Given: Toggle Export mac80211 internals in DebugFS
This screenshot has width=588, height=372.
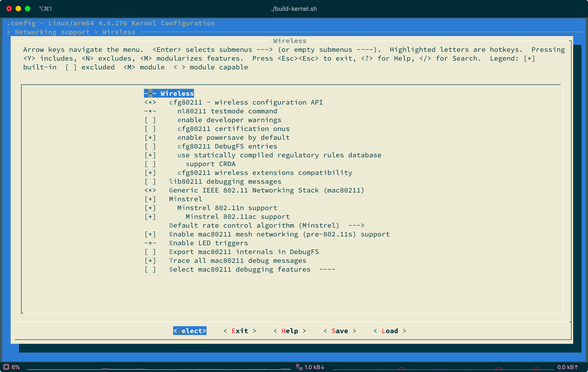Looking at the screenshot, I should pos(150,252).
